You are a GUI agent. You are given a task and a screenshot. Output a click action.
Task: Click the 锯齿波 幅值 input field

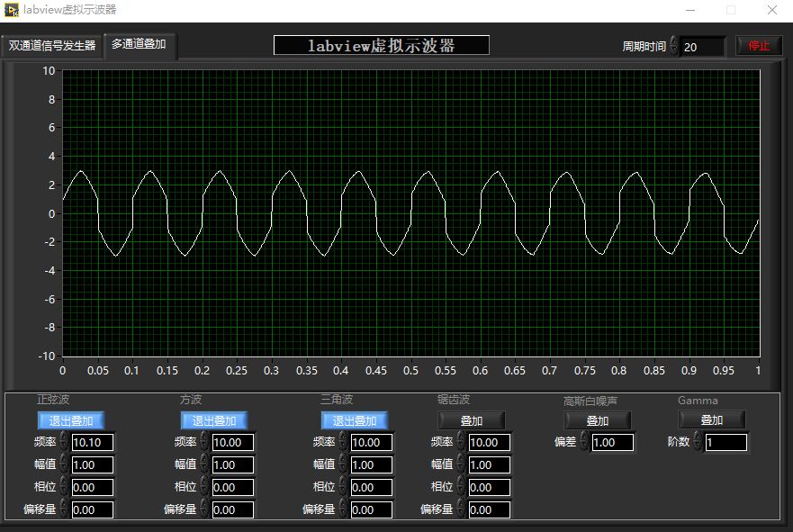click(489, 464)
